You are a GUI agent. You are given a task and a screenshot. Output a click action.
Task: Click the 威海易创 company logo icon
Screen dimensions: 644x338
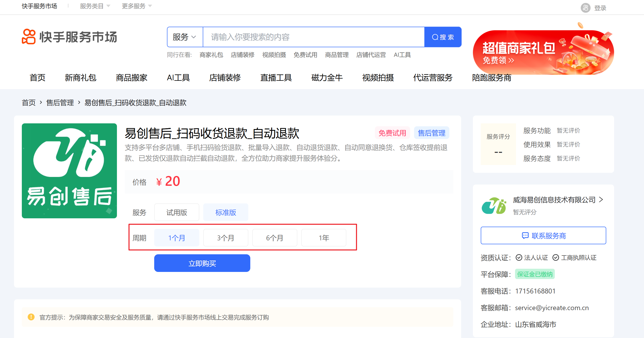coord(494,206)
